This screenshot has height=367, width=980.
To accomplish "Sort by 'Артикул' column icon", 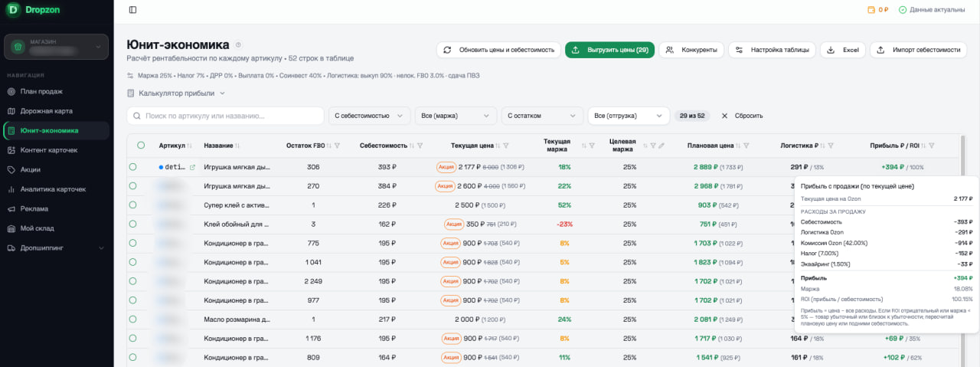I will (x=190, y=146).
